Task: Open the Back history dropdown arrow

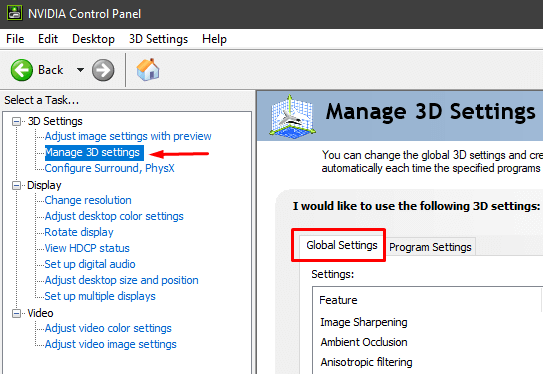Action: pos(80,70)
